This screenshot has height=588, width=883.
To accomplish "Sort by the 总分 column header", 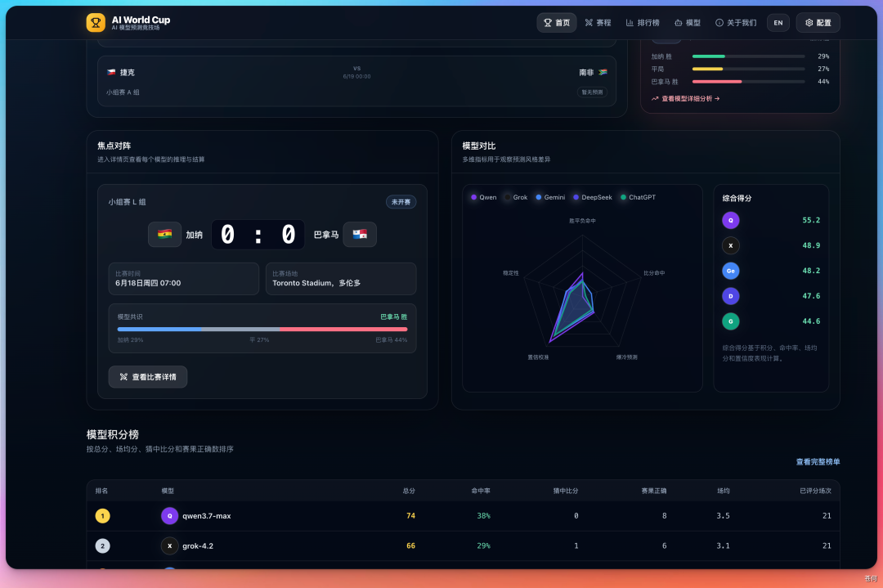I will (x=409, y=491).
